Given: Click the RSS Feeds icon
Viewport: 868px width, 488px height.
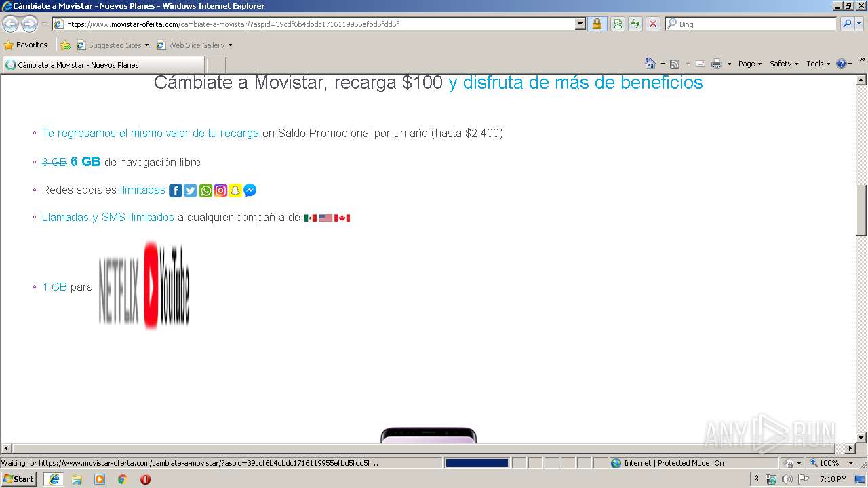Looking at the screenshot, I should [675, 64].
